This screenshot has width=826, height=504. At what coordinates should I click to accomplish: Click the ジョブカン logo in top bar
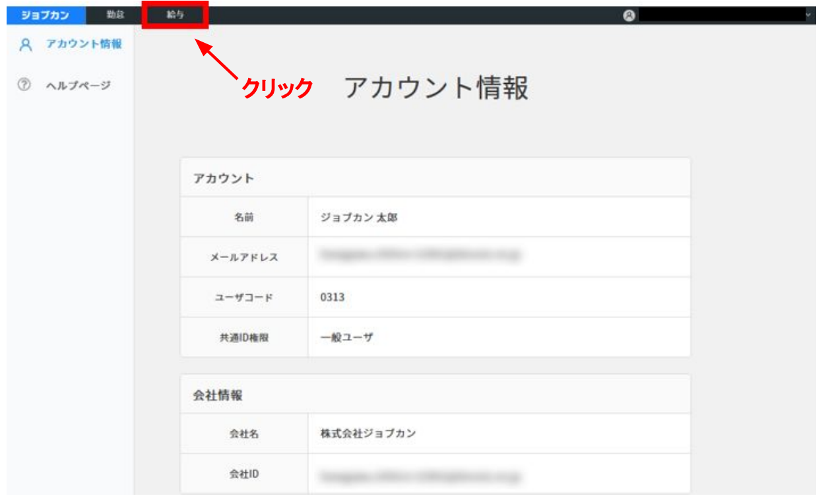point(45,15)
